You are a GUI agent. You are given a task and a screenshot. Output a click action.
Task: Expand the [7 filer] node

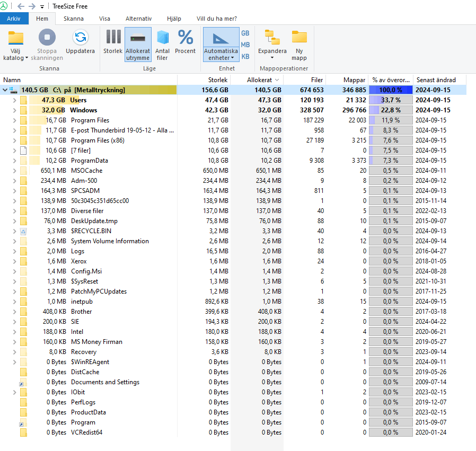(14, 151)
